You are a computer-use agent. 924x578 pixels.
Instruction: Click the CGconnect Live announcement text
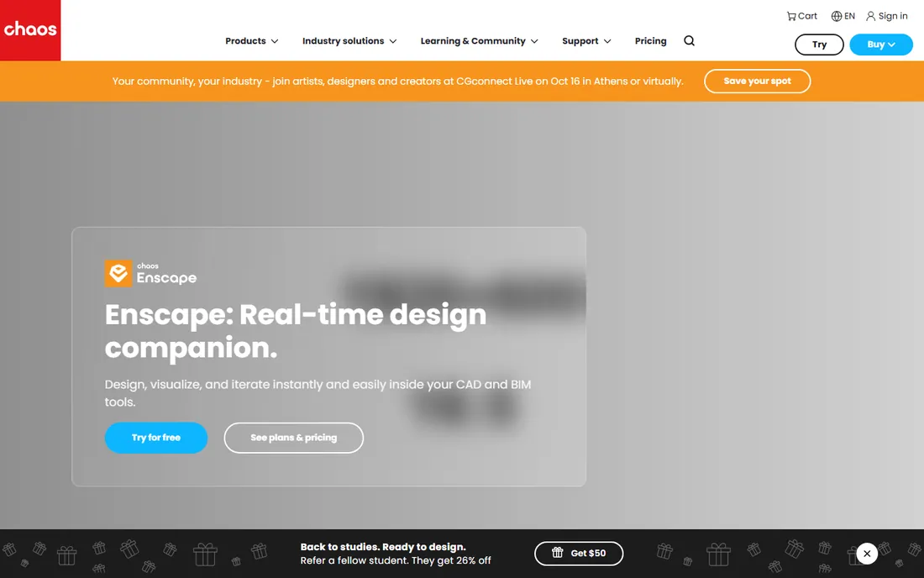pyautogui.click(x=398, y=81)
